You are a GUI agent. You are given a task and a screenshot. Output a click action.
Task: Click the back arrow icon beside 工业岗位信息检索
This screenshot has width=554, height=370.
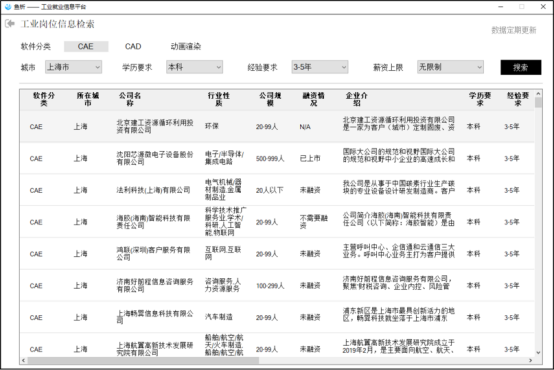click(x=10, y=24)
